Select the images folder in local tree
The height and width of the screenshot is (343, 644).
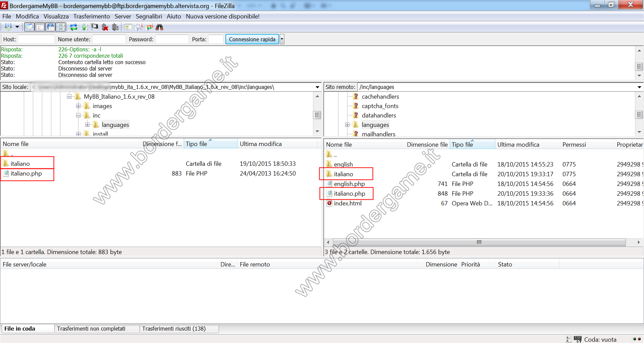(102, 106)
